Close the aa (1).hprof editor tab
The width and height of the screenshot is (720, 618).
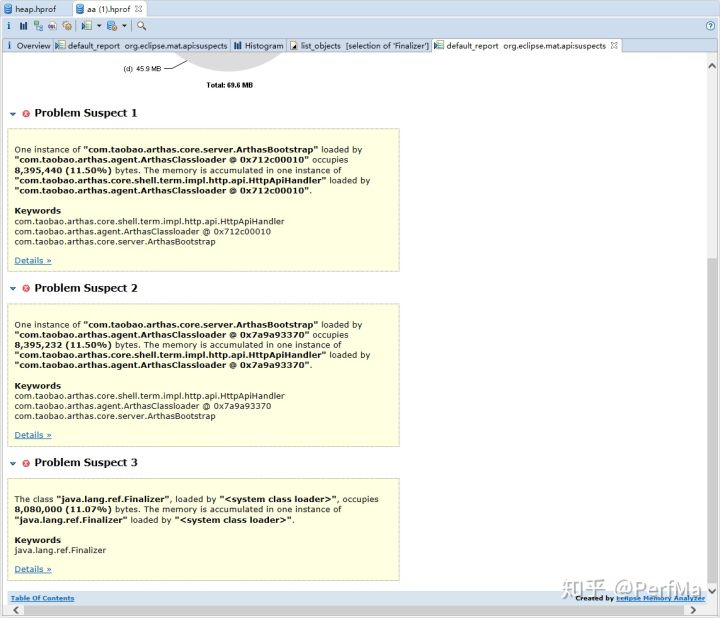(x=138, y=9)
